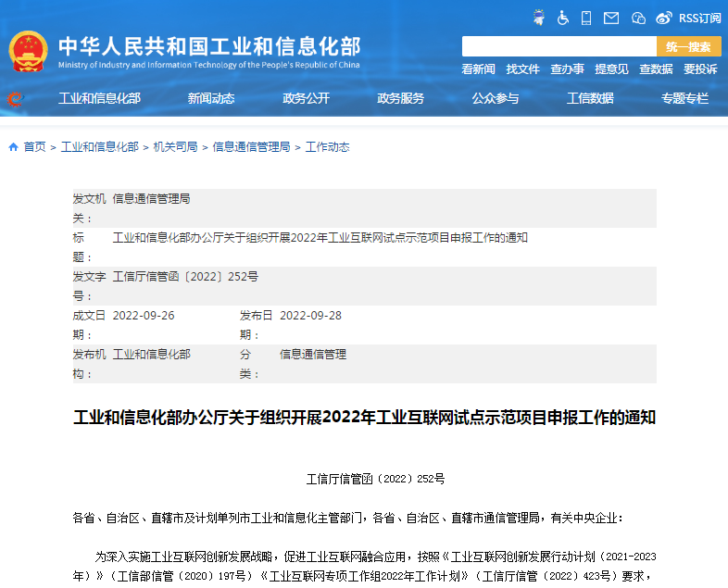
Task: Click the title text in the metadata table
Action: click(x=320, y=238)
